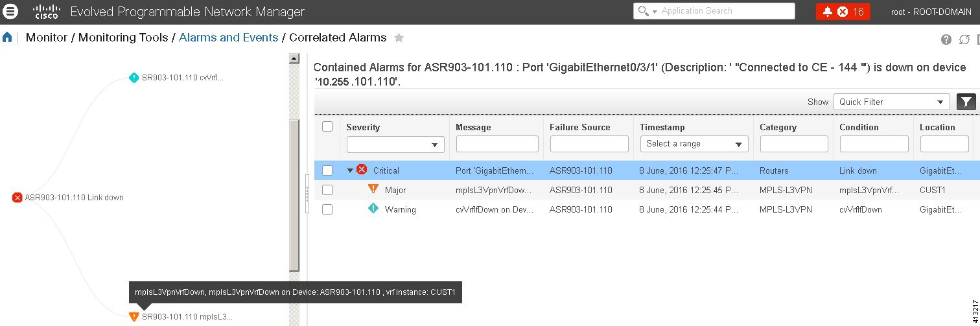The width and height of the screenshot is (980, 326).
Task: Select the ASR903-101.110 Link down node
Action: 68,197
